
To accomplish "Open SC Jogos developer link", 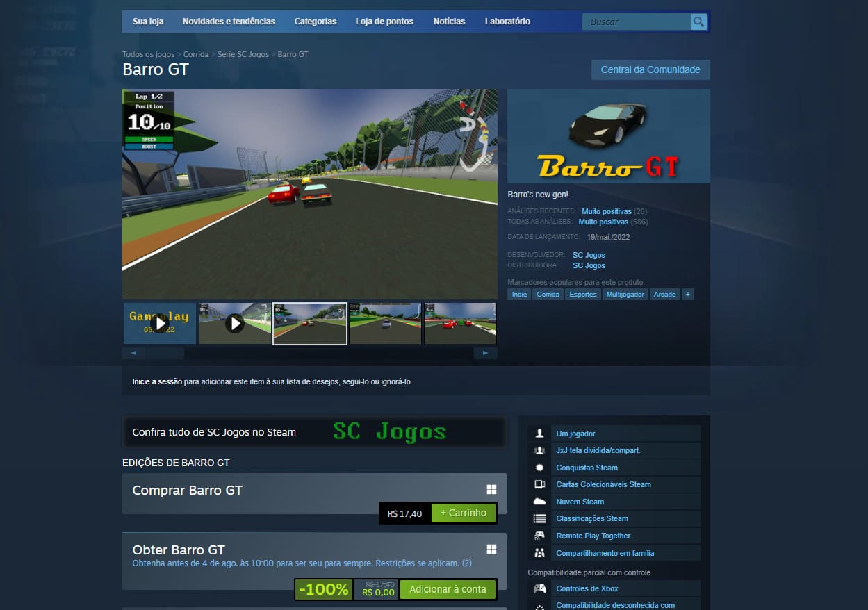I will [589, 255].
